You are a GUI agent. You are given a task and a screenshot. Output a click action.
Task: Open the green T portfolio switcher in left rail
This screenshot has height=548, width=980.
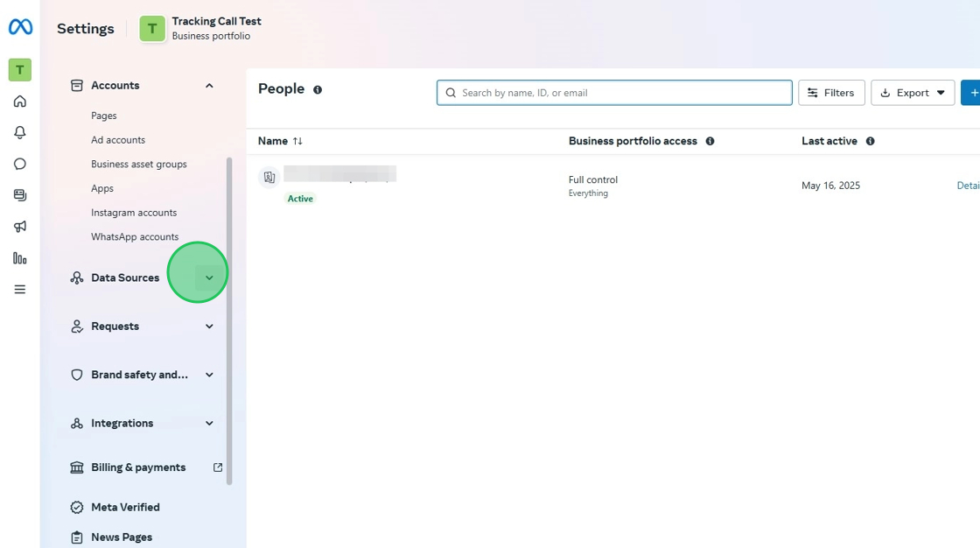pos(20,69)
